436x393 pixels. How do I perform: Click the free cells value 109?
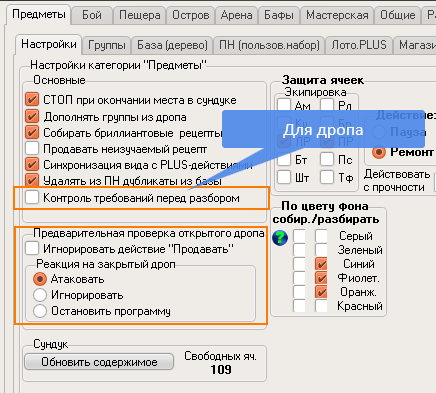221,370
